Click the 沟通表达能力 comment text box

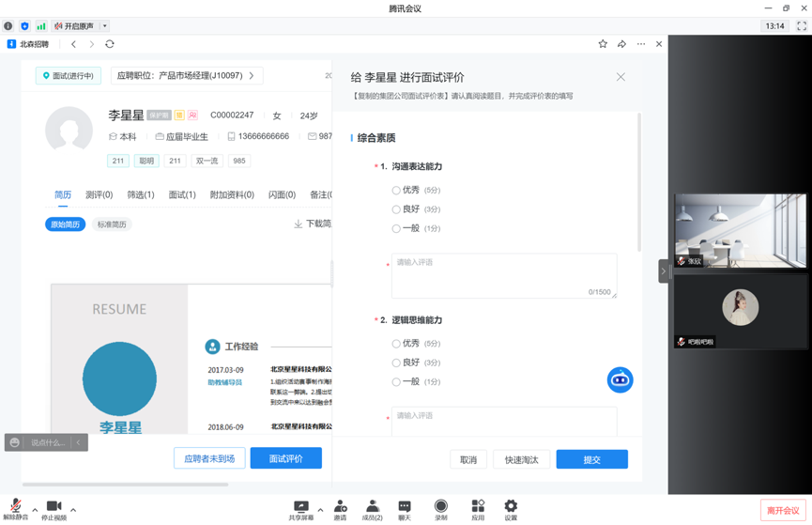tap(503, 275)
